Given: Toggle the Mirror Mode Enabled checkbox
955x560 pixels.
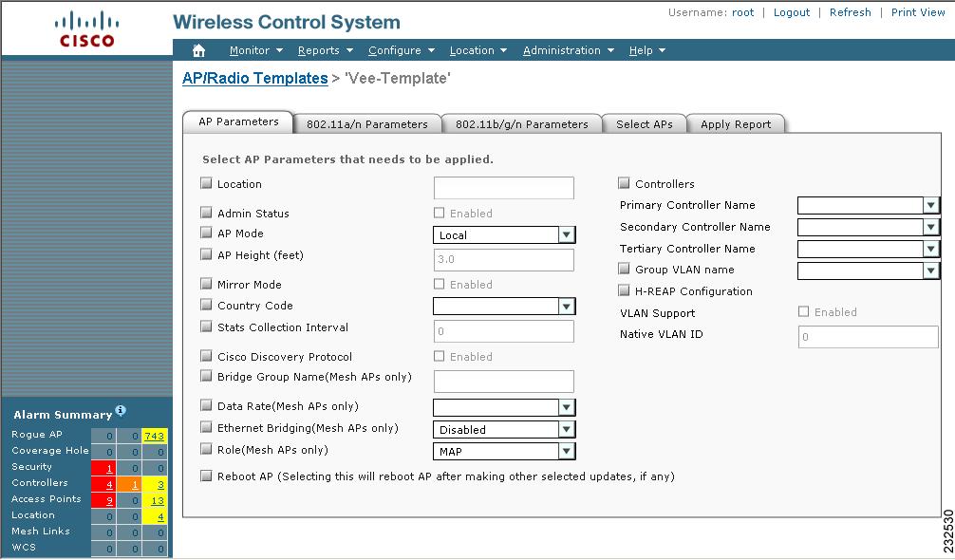Looking at the screenshot, I should tap(440, 284).
